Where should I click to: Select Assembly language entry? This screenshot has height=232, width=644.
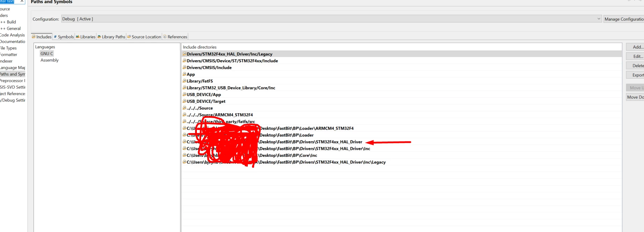[x=50, y=60]
